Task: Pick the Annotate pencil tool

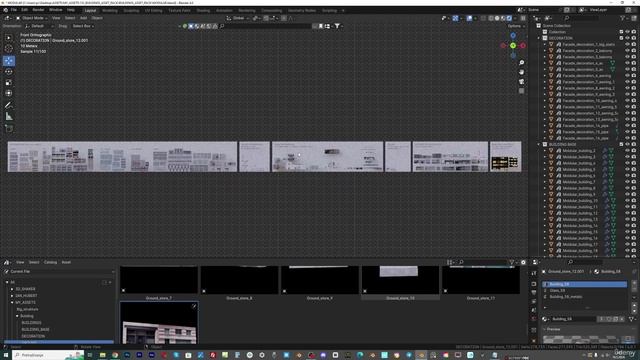Action: point(9,105)
